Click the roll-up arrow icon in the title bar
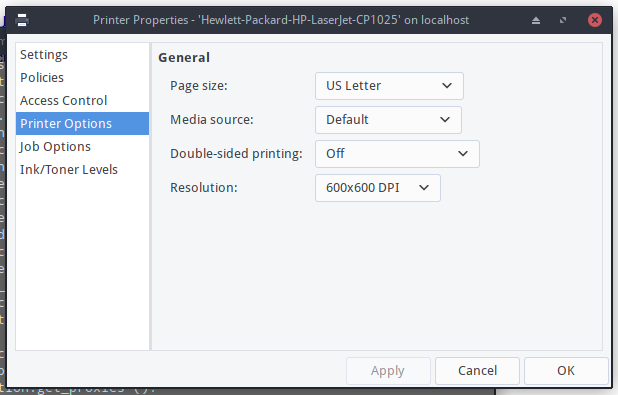Image resolution: width=618 pixels, height=395 pixels. 536,20
